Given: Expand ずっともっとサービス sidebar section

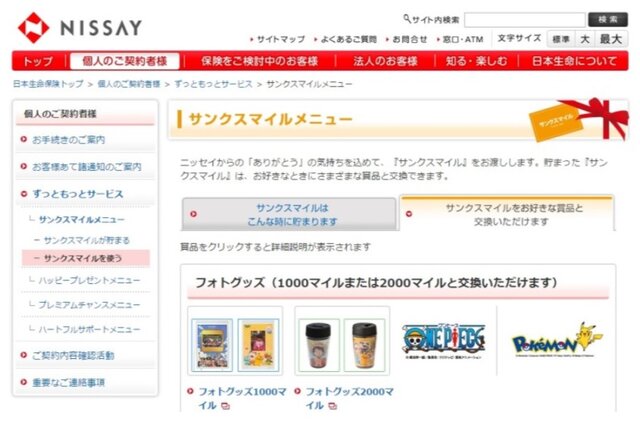Looking at the screenshot, I should [x=78, y=194].
